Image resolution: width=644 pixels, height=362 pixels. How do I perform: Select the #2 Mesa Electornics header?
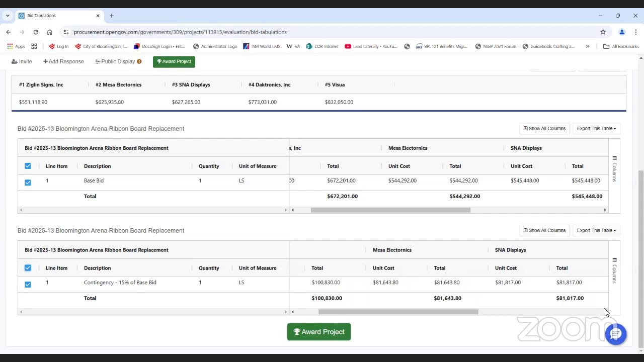tap(118, 85)
